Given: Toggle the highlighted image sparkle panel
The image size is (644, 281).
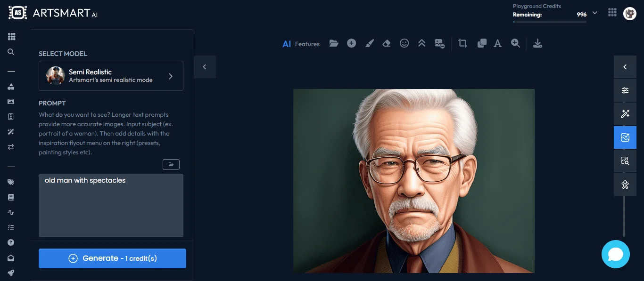Looking at the screenshot, I should (625, 137).
